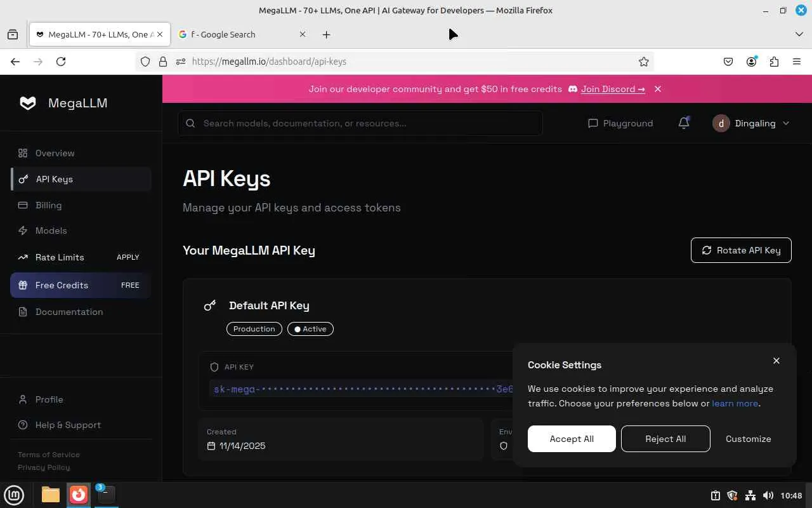Open a new browser tab
The width and height of the screenshot is (812, 508).
point(326,34)
